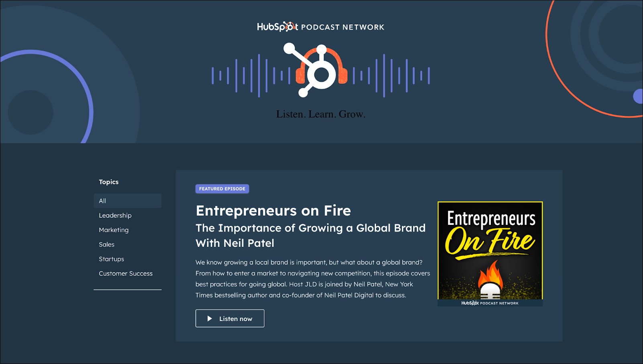
Task: Open the Entrepreneurs On Fire cover art
Action: pos(490,254)
